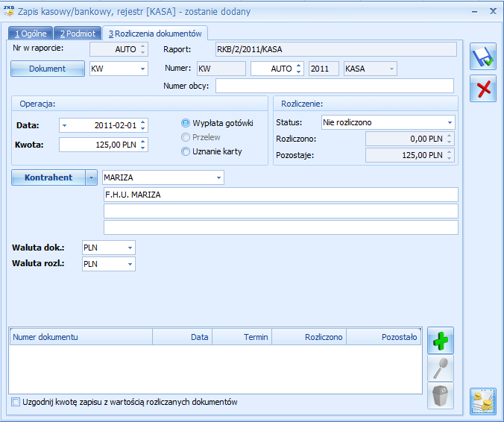Delete entry with the trash bin icon
This screenshot has width=504, height=422.
pyautogui.click(x=441, y=396)
